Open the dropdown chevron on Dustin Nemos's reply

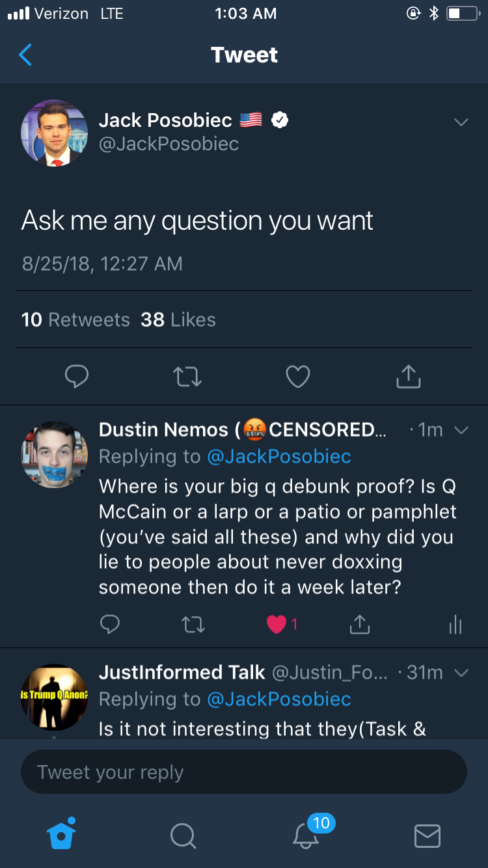click(461, 430)
